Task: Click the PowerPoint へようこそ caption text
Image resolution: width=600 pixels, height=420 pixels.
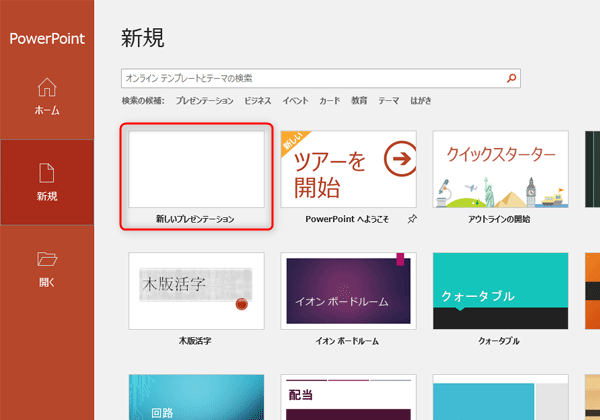Action: pyautogui.click(x=347, y=219)
